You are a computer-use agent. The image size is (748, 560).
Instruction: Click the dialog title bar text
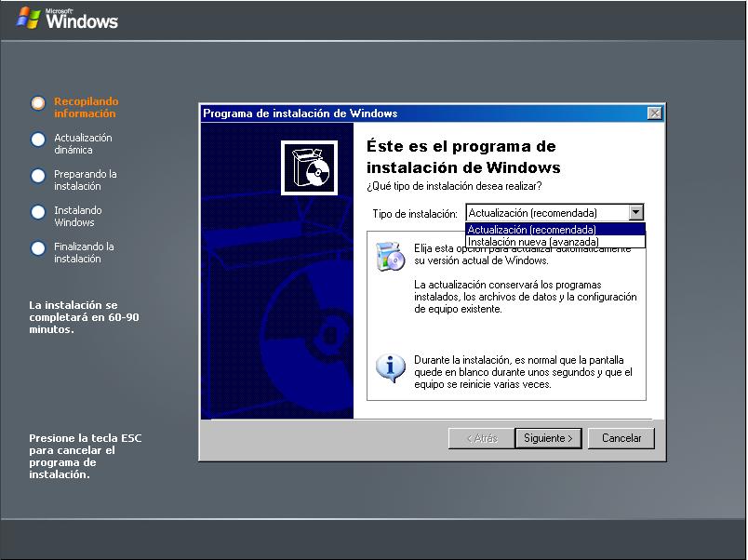pyautogui.click(x=301, y=113)
